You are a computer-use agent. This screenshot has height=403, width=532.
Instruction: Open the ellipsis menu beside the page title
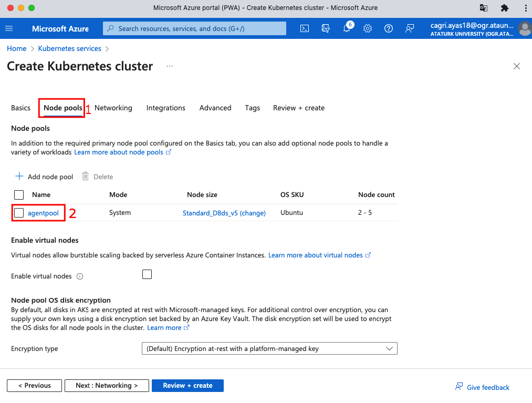click(169, 66)
